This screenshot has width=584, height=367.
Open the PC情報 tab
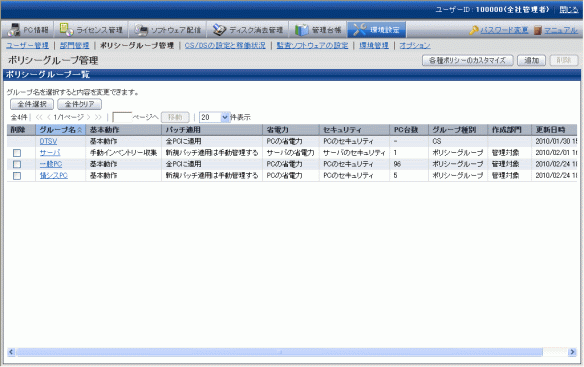(28, 30)
